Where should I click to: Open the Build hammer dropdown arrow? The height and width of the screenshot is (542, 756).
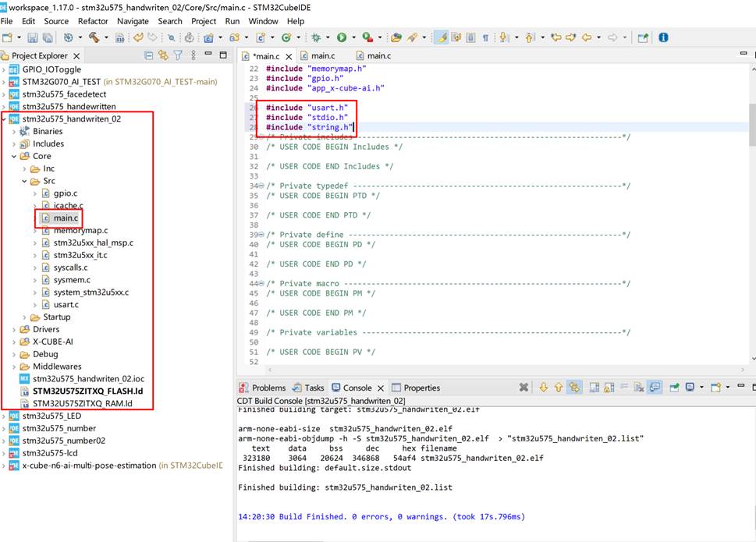pyautogui.click(x=106, y=37)
